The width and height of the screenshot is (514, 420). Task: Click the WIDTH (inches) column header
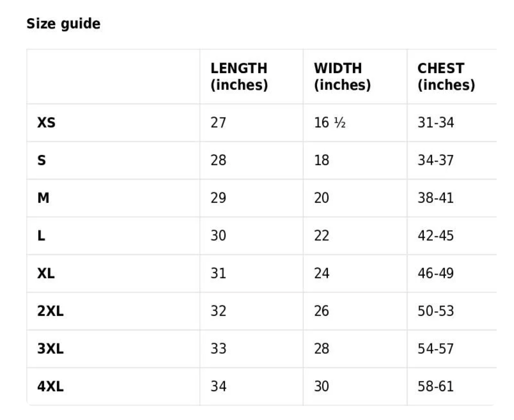tap(342, 77)
